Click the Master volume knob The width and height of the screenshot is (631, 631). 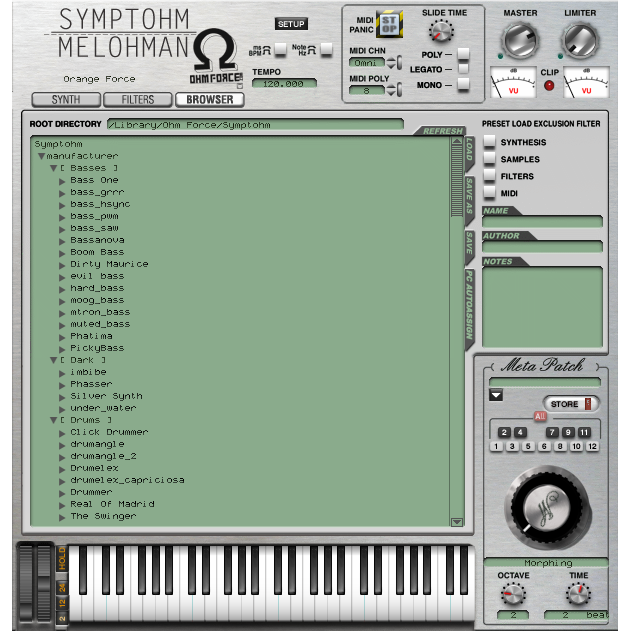[x=519, y=41]
